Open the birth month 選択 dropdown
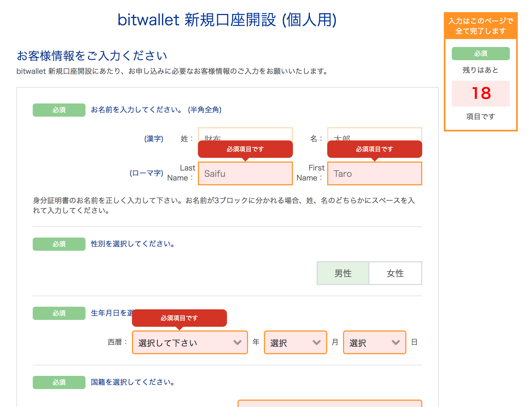The height and width of the screenshot is (407, 532). 295,342
